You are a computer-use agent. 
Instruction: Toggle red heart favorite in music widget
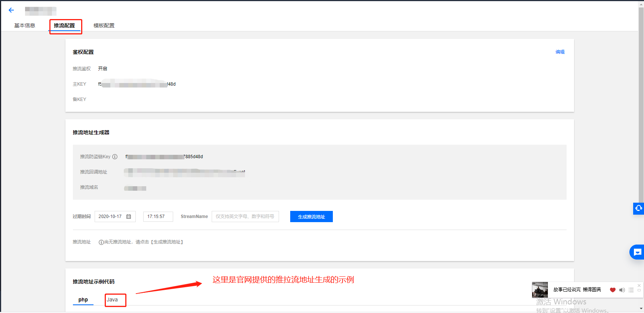click(x=613, y=290)
